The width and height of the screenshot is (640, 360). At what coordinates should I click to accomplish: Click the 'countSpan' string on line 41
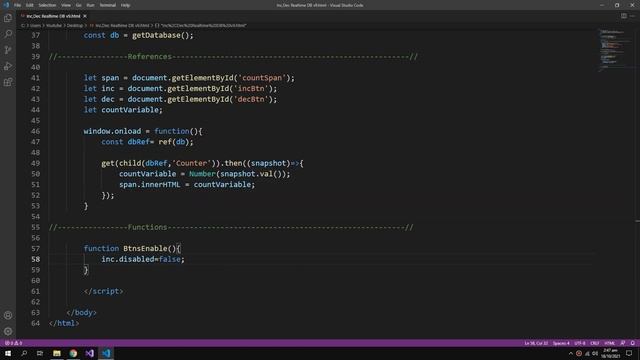(x=262, y=78)
